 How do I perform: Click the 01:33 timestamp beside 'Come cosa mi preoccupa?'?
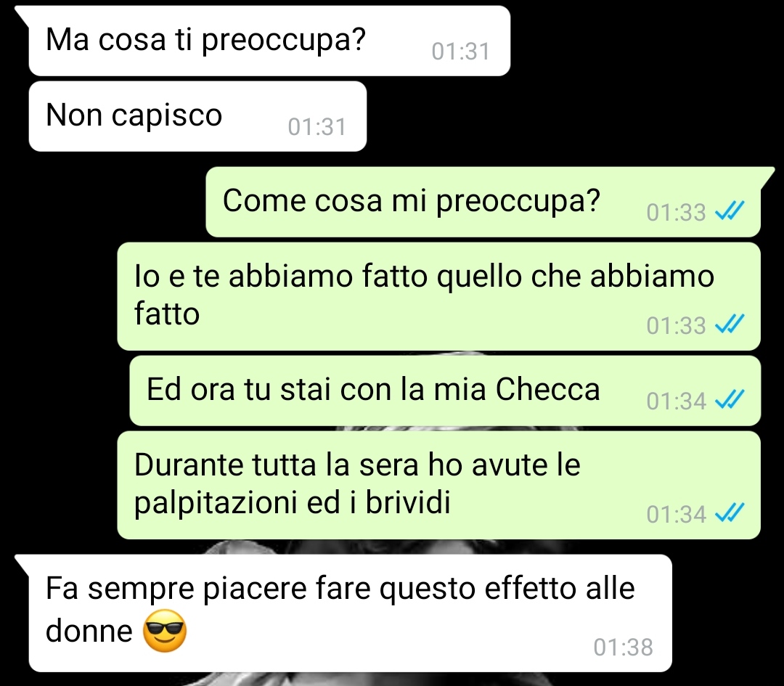point(676,212)
